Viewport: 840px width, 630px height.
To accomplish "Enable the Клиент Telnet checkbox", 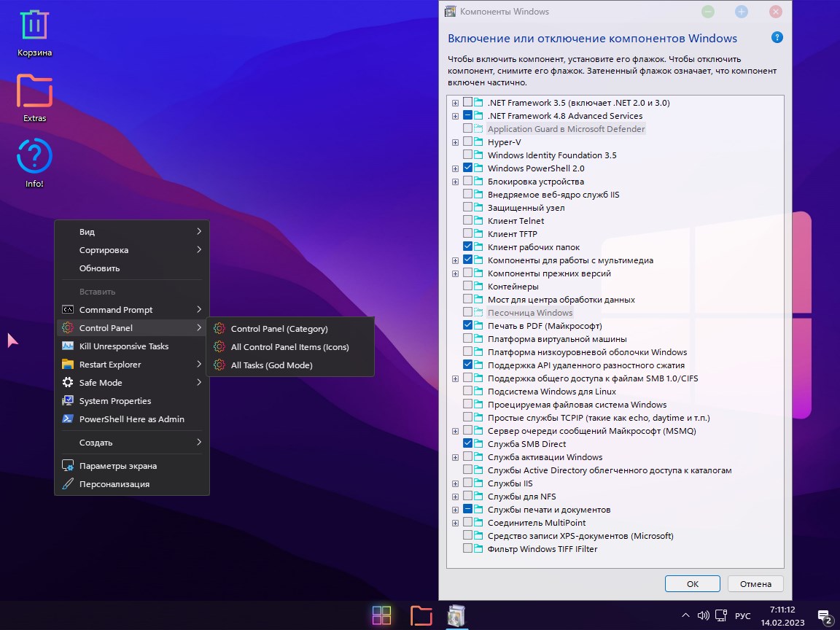I will tap(467, 221).
